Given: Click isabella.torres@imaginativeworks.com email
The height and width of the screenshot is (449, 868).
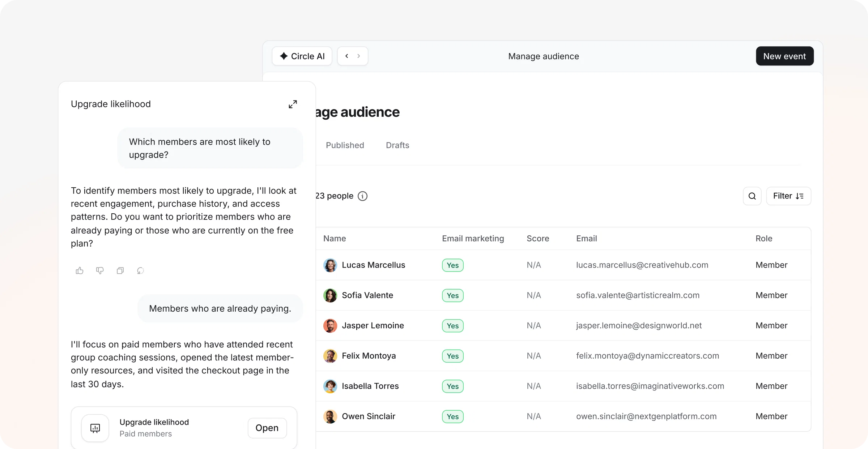Looking at the screenshot, I should tap(650, 386).
